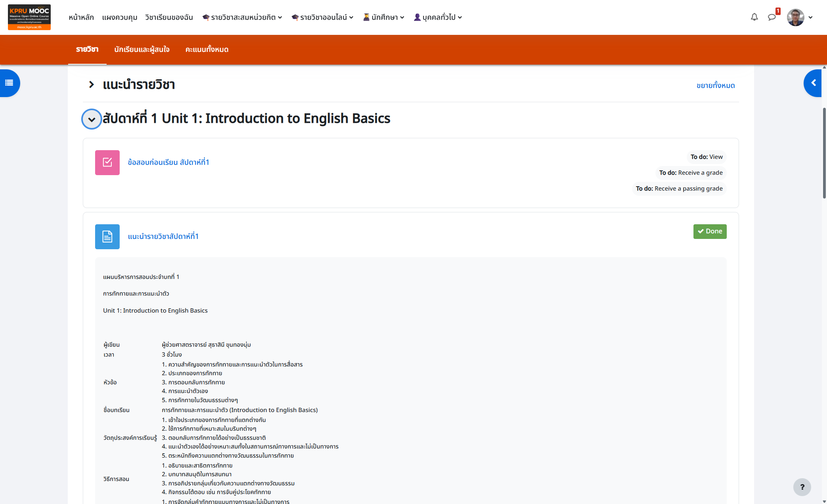Open the help question mark button
Screen dimensions: 827x504
(802, 487)
